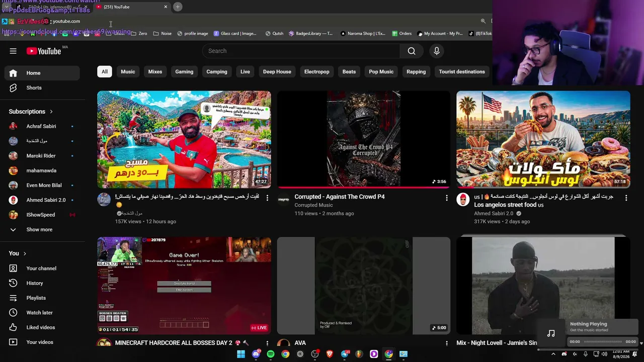Viewport: 644px width, 362px height.
Task: Open the profile image bookmark
Action: point(193,34)
